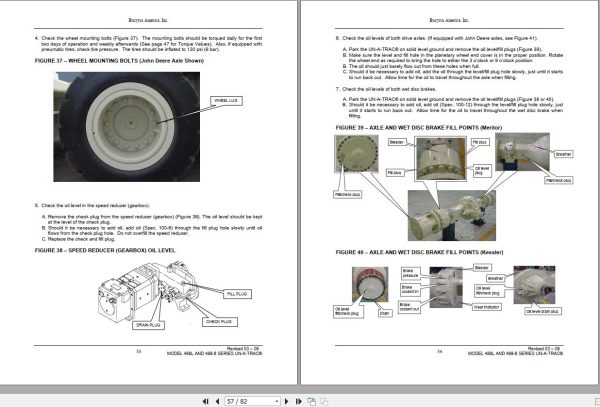Screen dimensions: 600x407
Task: Click the 57 / 82 page number field
Action: [249, 401]
